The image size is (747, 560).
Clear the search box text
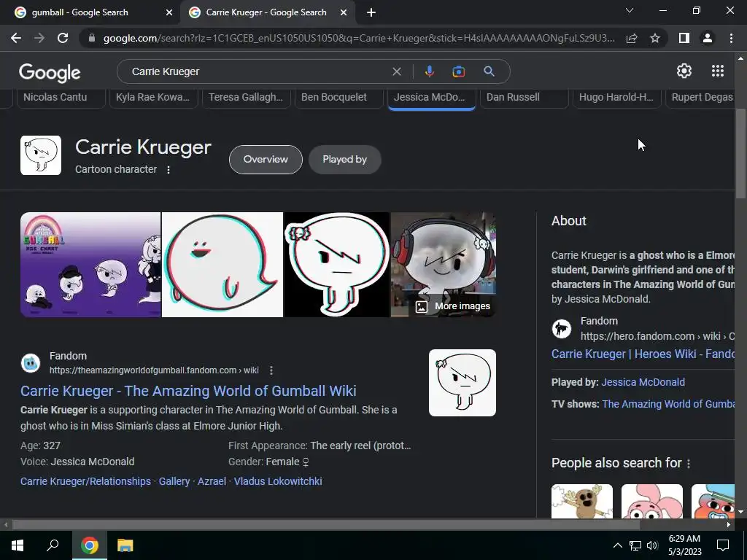point(396,71)
